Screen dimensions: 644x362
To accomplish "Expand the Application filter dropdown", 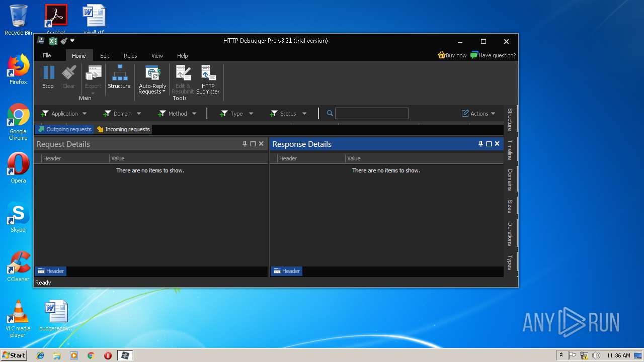I will (85, 114).
